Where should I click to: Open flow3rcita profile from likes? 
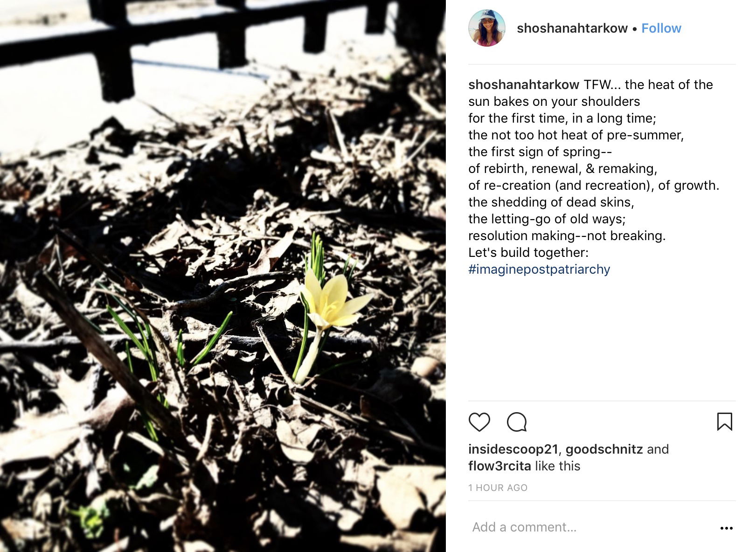point(499,466)
